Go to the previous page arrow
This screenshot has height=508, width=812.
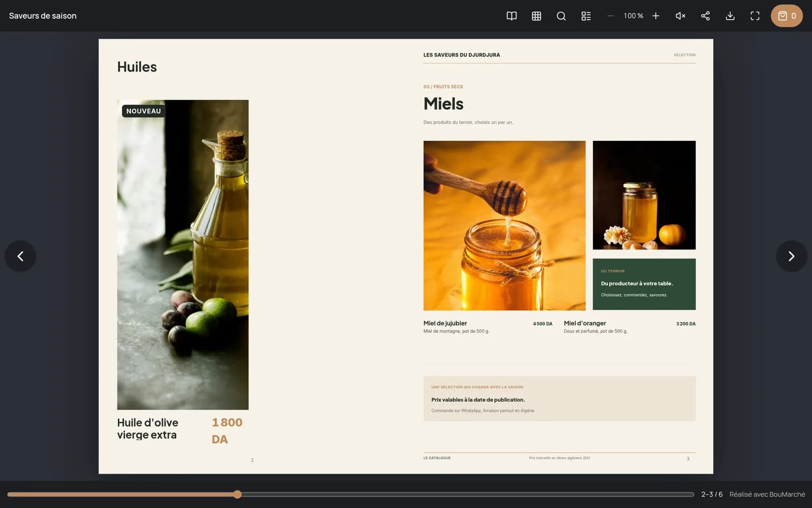tap(20, 256)
